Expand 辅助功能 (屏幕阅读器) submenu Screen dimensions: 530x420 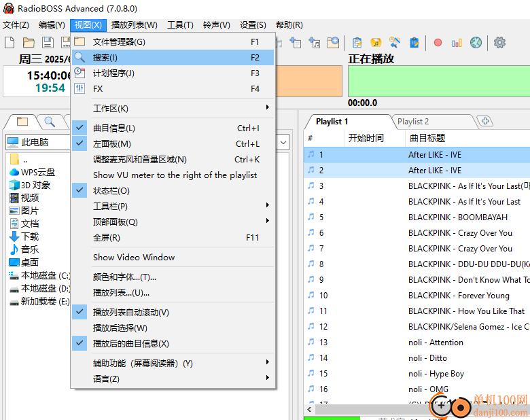[173, 363]
